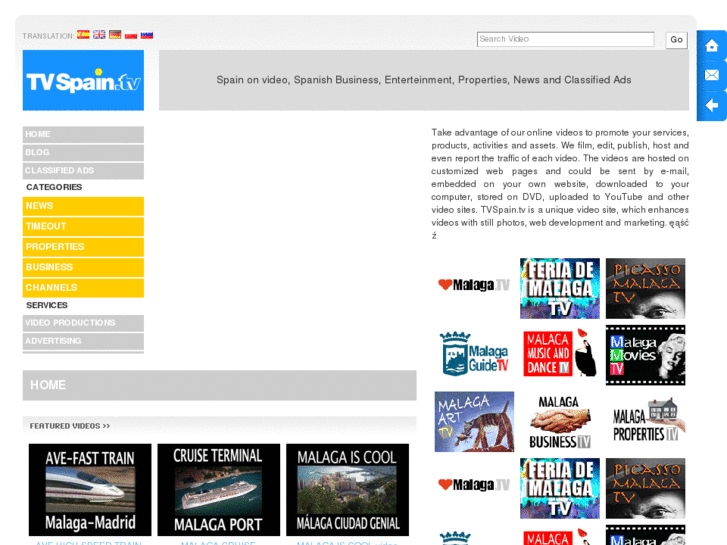The height and width of the screenshot is (545, 727).
Task: Open the first Feria de Malaga TV logo
Action: coord(560,289)
